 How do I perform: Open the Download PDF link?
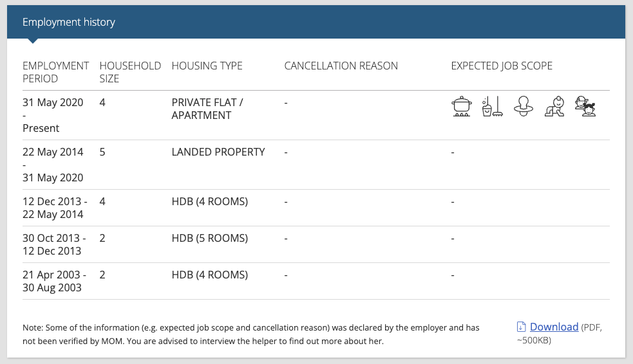[x=554, y=327]
